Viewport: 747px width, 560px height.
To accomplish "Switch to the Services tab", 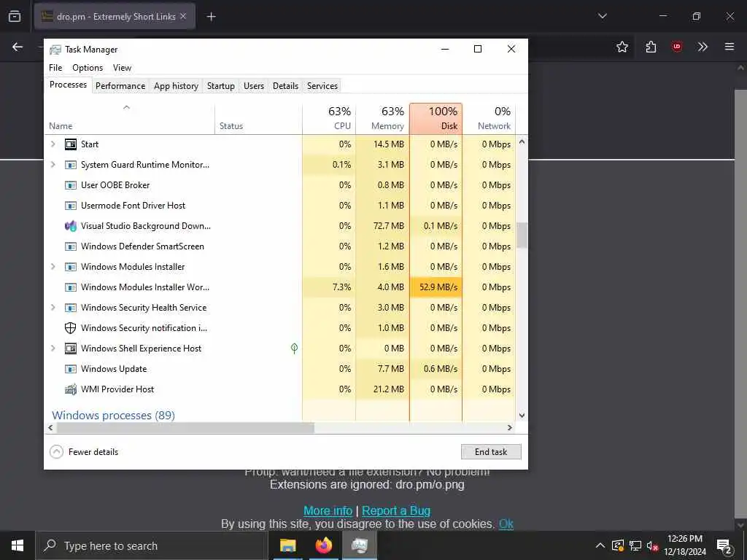I will point(322,86).
